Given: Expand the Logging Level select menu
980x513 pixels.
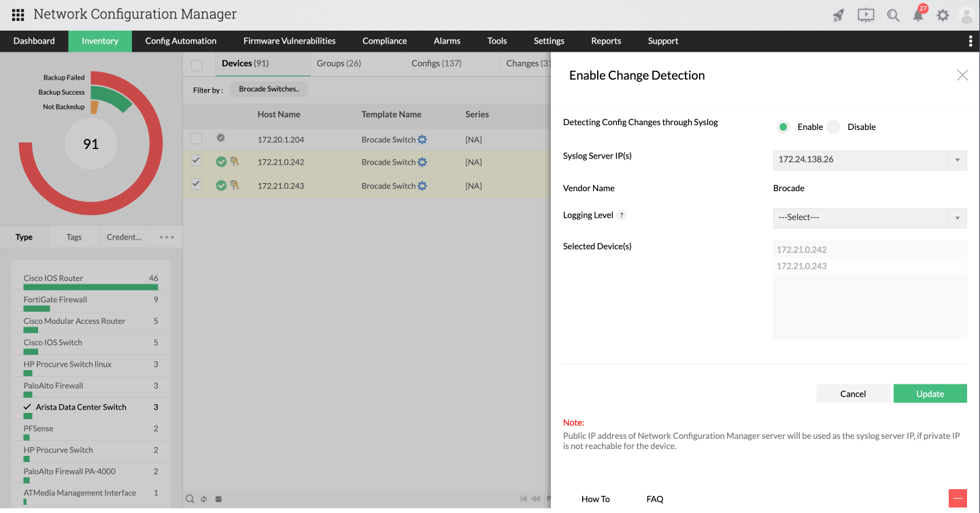Looking at the screenshot, I should (957, 218).
